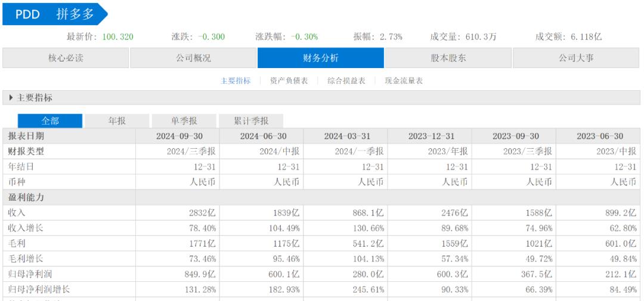The image size is (644, 301).
Task: Click the 2023-12-31 column header
Action: point(429,136)
